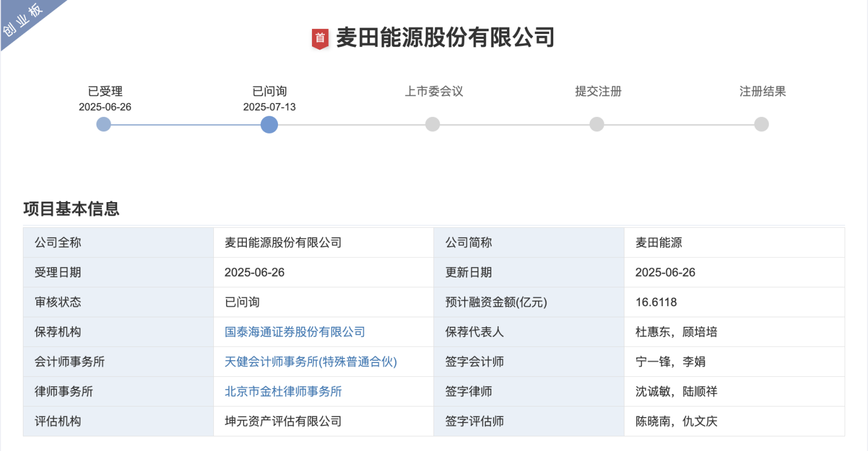Click the 已受理 stage label

105,91
